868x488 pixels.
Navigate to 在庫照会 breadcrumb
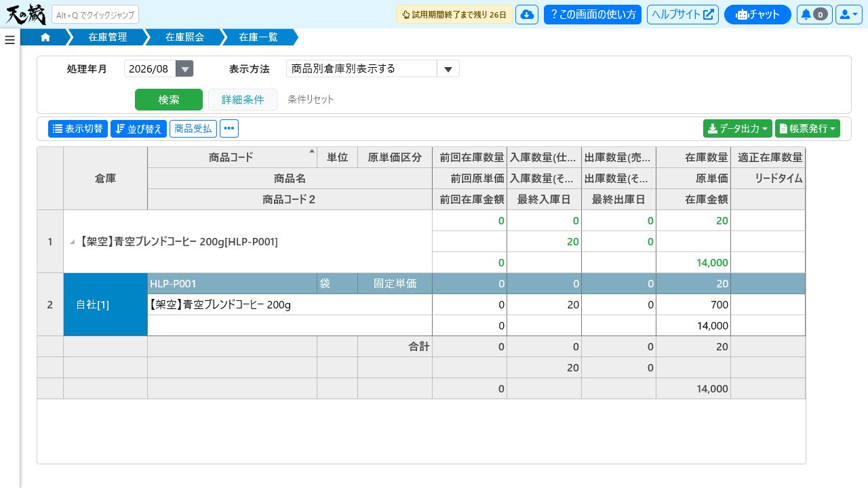pyautogui.click(x=184, y=37)
